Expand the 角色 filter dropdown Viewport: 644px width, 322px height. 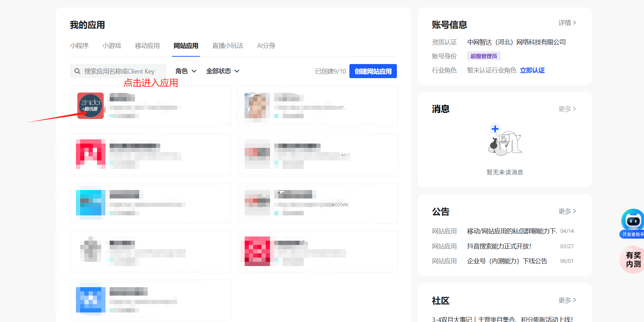[x=186, y=71]
